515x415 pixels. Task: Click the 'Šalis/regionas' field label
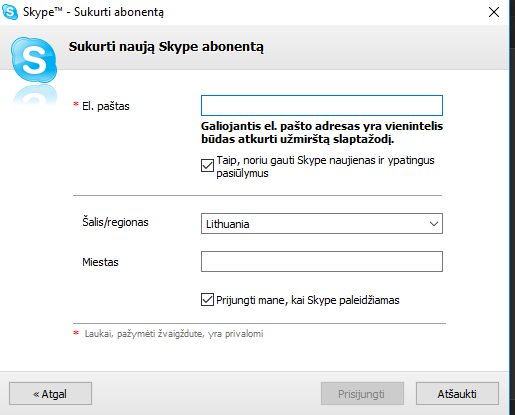tap(115, 222)
